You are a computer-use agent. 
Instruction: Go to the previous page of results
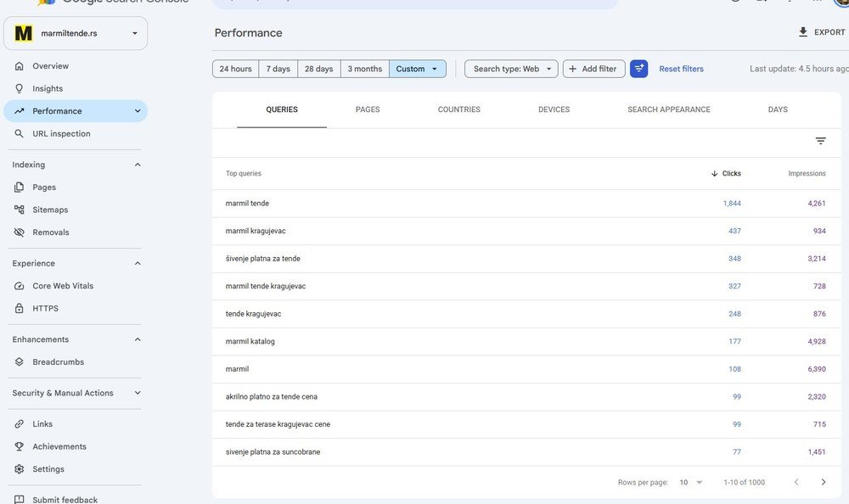[796, 482]
